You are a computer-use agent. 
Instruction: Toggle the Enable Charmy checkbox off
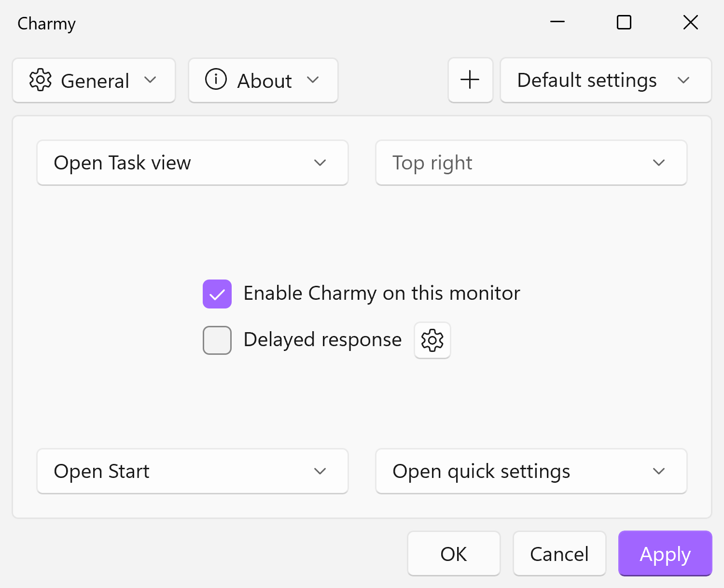pos(217,293)
